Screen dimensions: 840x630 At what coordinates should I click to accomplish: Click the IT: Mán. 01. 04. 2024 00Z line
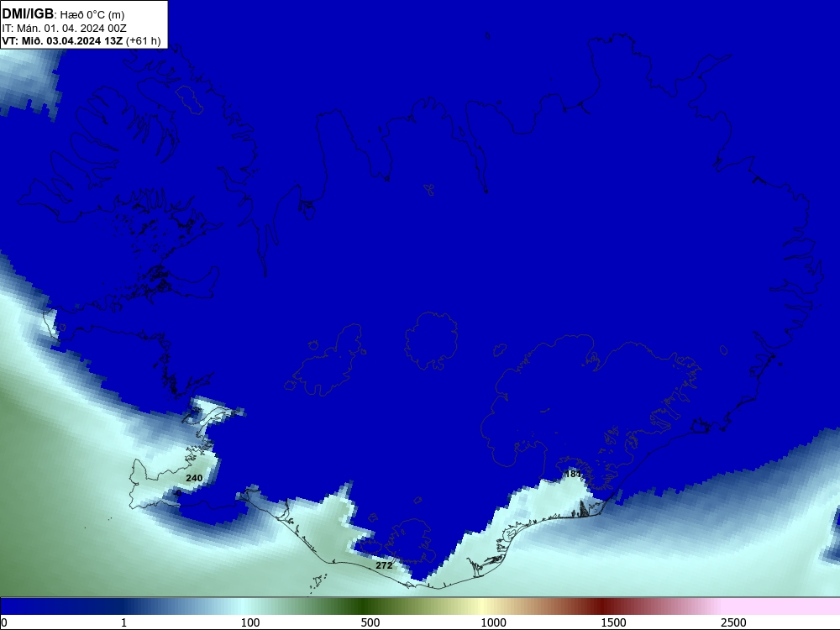click(x=65, y=29)
